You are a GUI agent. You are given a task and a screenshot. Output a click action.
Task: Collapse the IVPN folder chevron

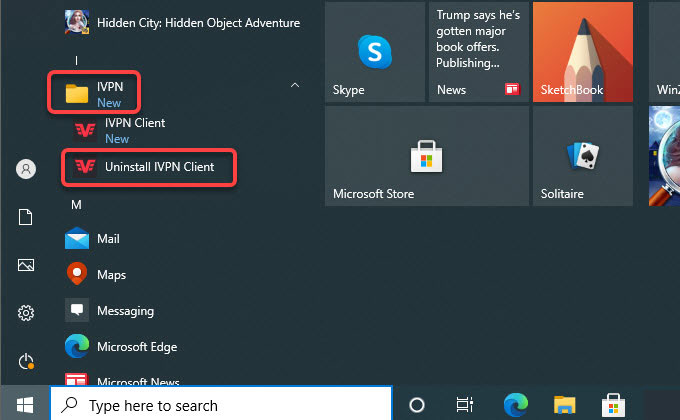tap(295, 85)
